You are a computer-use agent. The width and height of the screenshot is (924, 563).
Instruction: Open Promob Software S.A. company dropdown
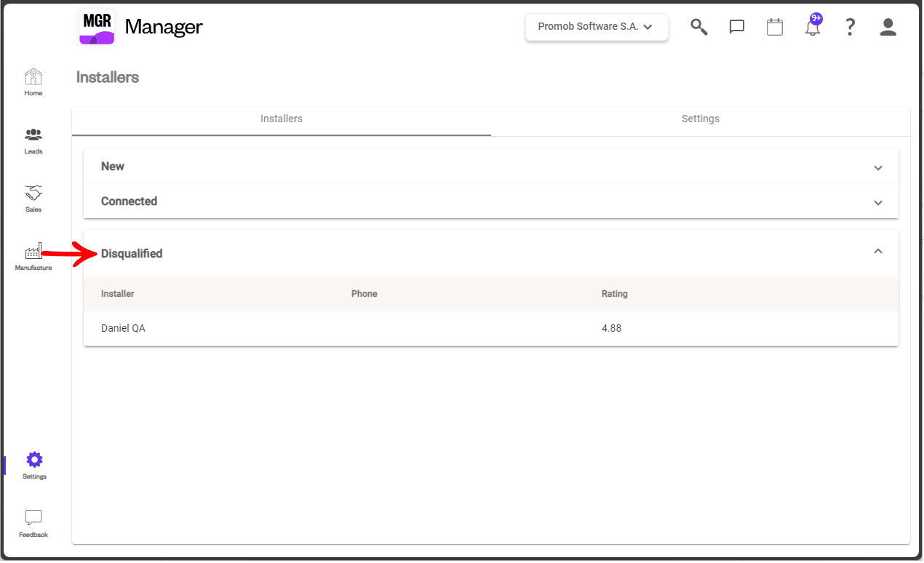[x=597, y=27]
